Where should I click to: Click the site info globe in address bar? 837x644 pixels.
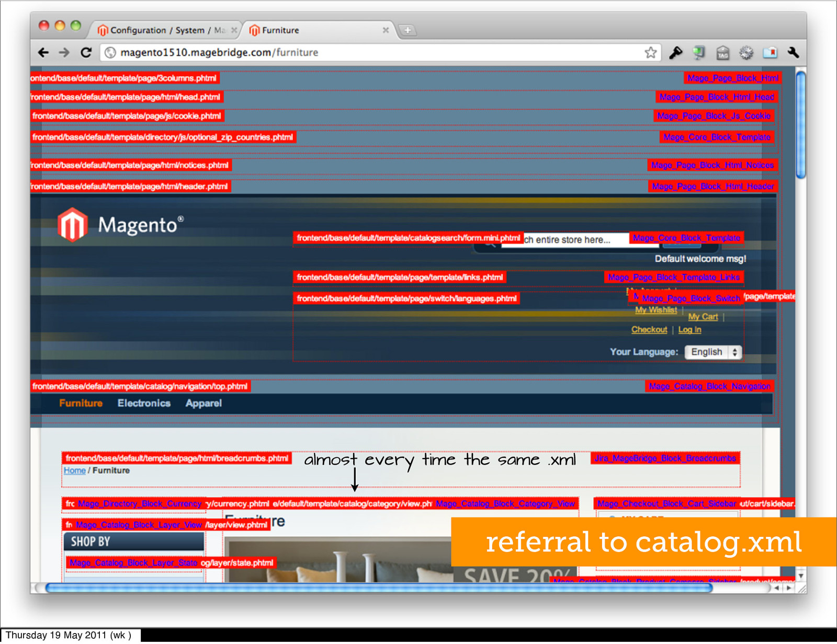[x=110, y=52]
